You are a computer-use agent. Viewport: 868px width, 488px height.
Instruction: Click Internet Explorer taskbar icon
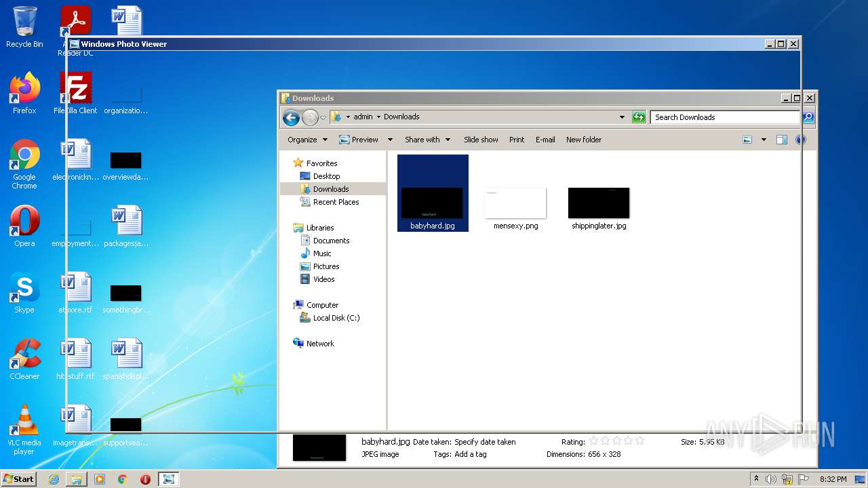[54, 479]
